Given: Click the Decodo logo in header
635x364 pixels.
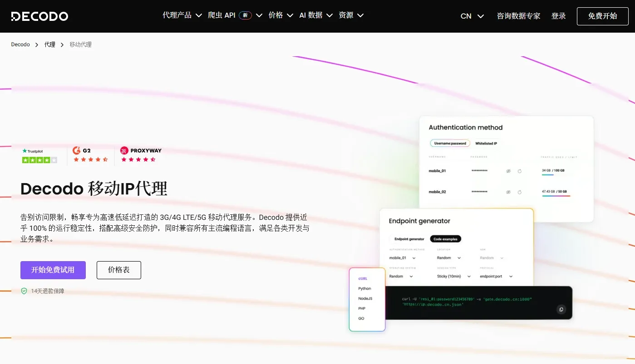Looking at the screenshot, I should [39, 16].
